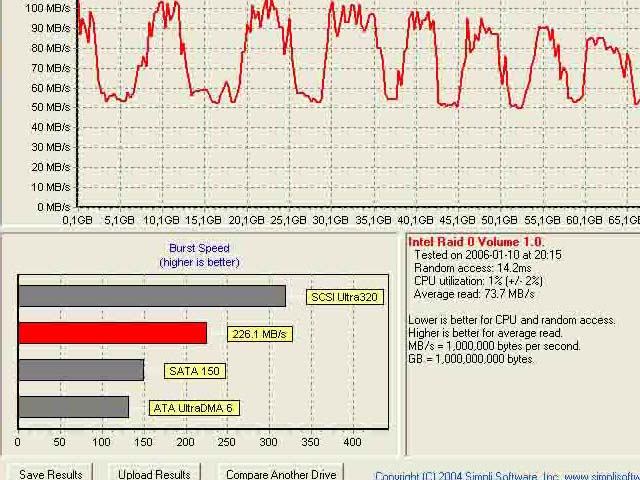The width and height of the screenshot is (640, 480).
Task: Open the simplisoftware website link
Action: point(601,476)
